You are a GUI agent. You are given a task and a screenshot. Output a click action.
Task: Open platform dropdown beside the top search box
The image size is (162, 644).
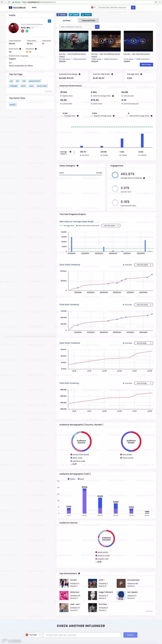point(93,8)
